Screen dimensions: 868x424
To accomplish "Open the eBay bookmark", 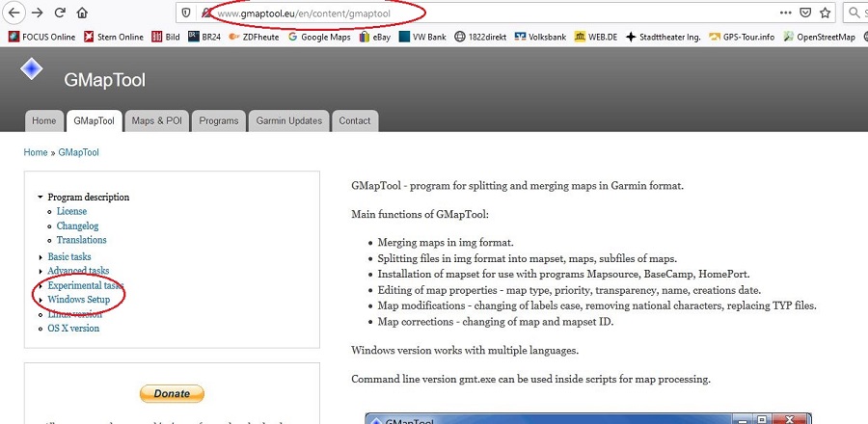I will tap(376, 38).
